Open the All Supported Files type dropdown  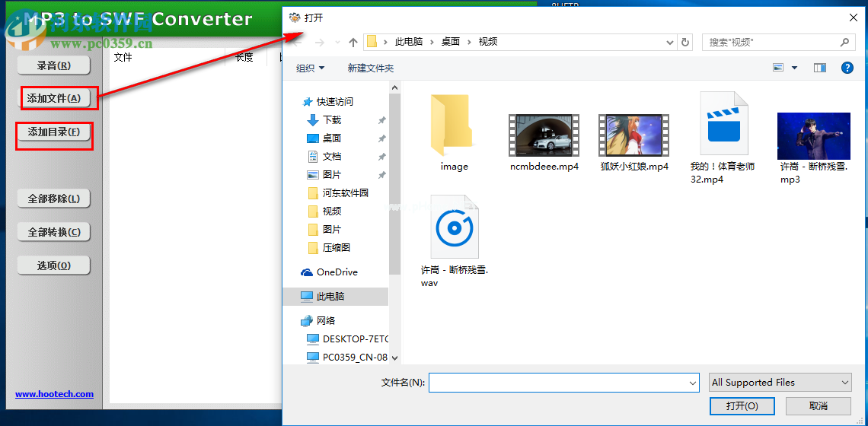(780, 383)
